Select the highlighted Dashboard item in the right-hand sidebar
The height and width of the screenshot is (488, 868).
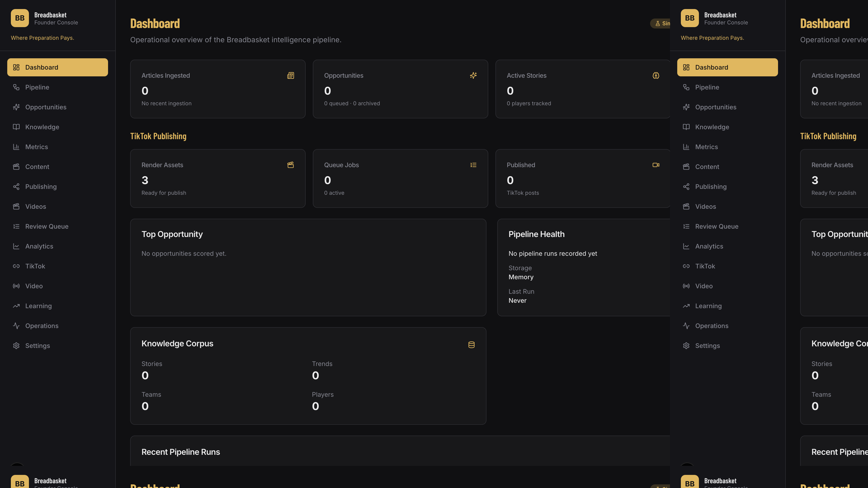tap(727, 67)
